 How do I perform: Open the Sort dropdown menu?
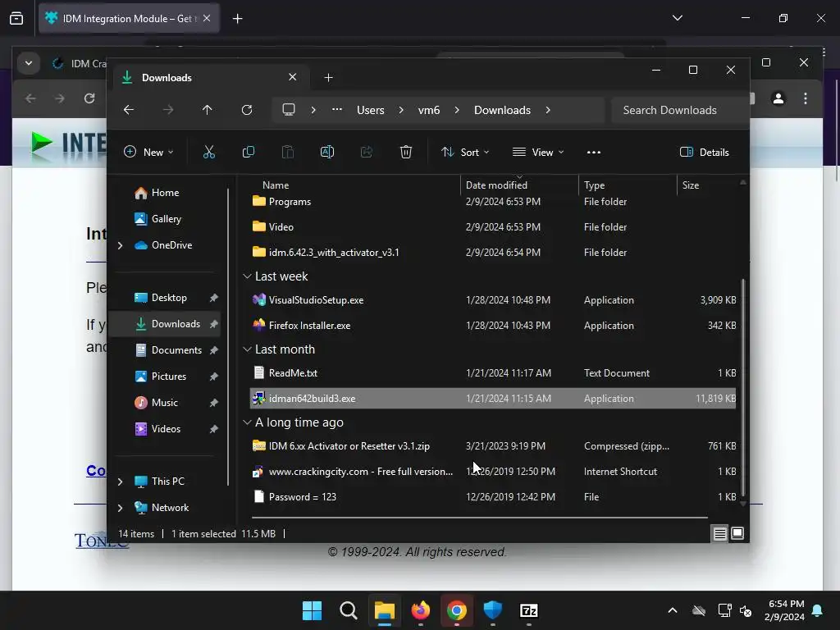pyautogui.click(x=464, y=152)
